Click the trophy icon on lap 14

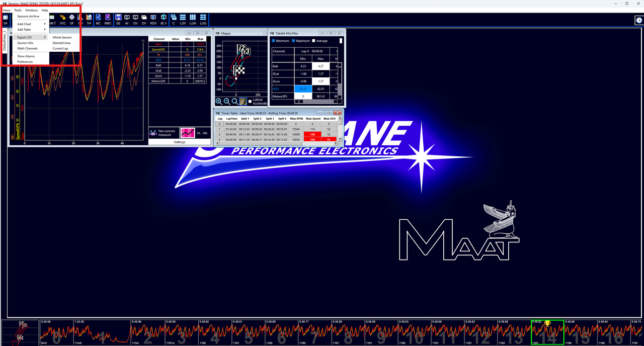click(547, 323)
